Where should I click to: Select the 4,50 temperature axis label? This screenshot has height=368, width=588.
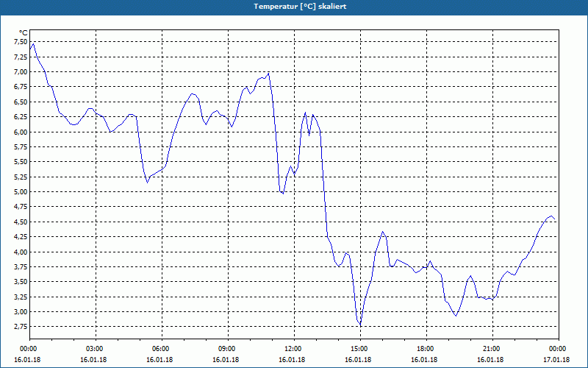click(21, 222)
